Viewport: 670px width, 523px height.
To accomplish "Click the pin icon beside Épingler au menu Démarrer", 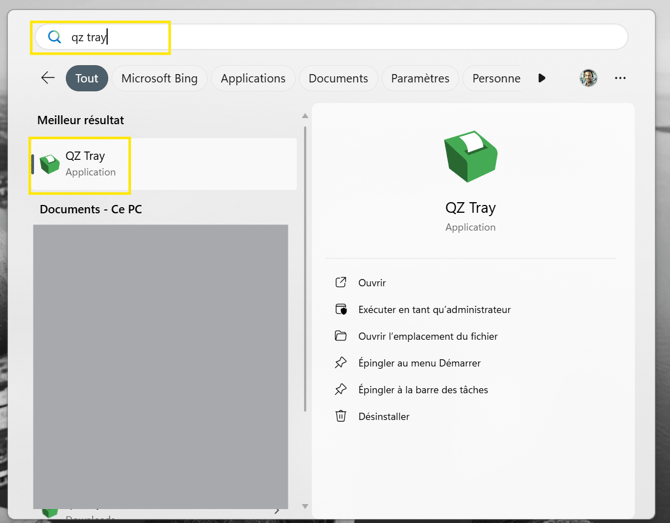I will tap(341, 363).
